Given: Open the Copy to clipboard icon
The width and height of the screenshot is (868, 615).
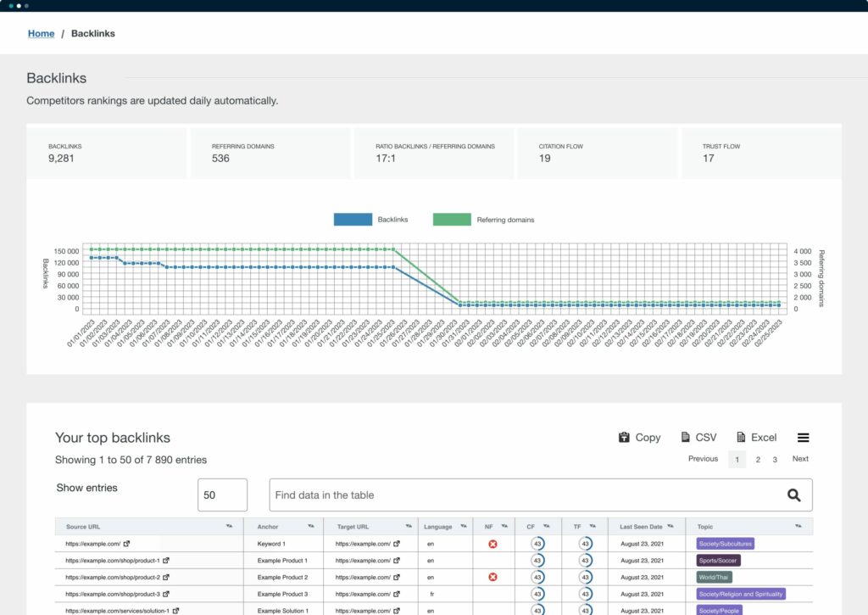Looking at the screenshot, I should pos(625,437).
